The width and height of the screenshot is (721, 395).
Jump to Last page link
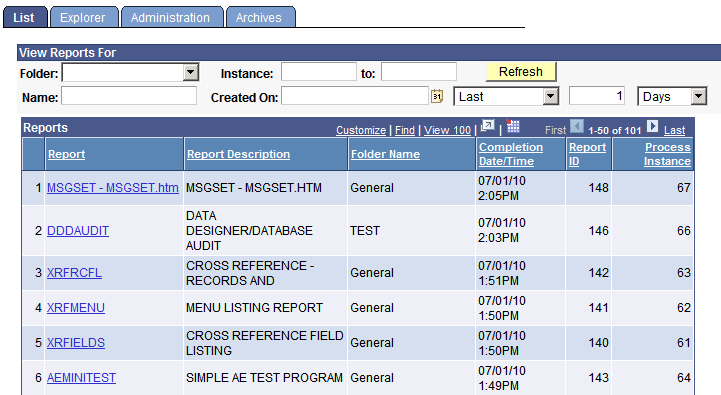pos(675,130)
